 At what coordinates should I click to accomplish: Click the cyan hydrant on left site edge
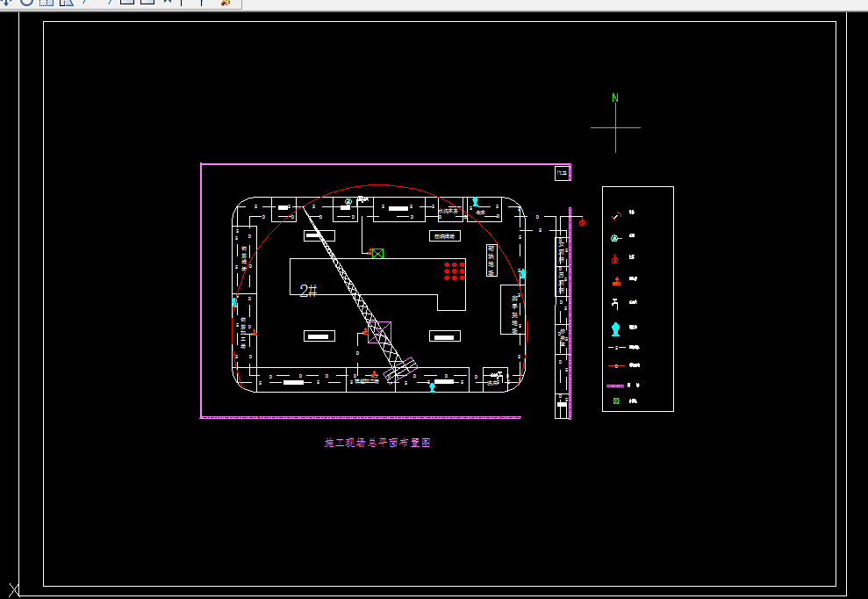(x=234, y=302)
